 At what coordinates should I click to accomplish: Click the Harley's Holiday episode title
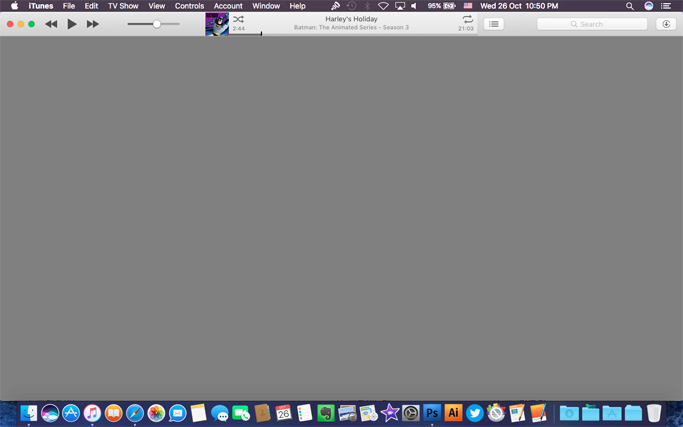point(351,19)
